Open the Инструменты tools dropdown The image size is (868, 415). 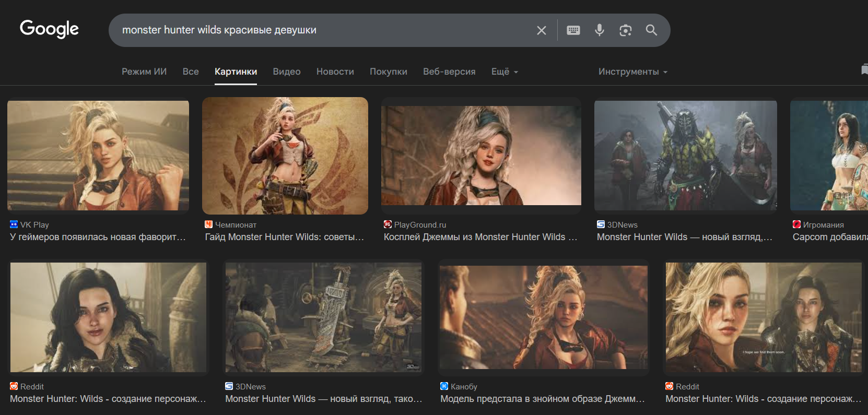632,72
